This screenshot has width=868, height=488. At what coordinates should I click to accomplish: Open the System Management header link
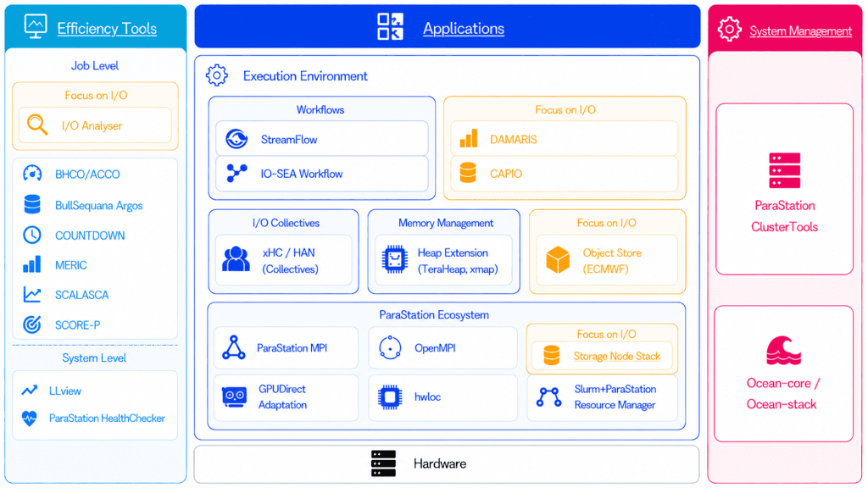click(x=800, y=31)
